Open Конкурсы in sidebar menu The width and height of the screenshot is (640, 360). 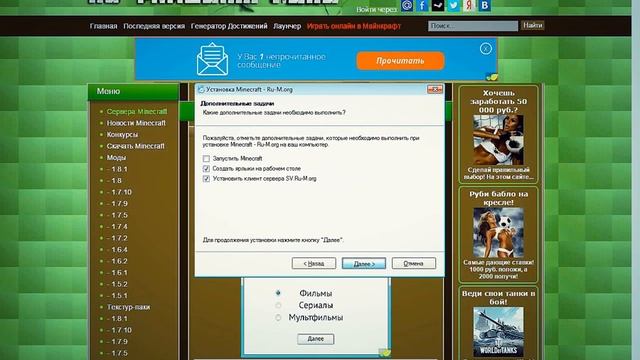click(122, 134)
